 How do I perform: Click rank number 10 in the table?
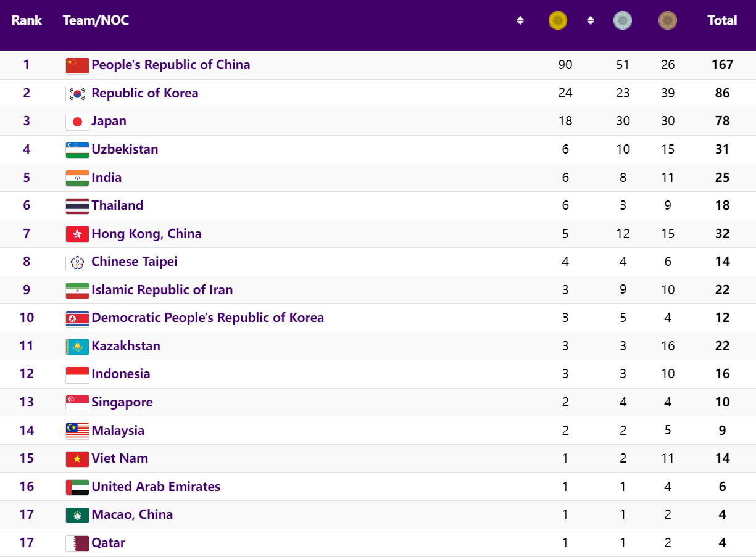click(27, 318)
